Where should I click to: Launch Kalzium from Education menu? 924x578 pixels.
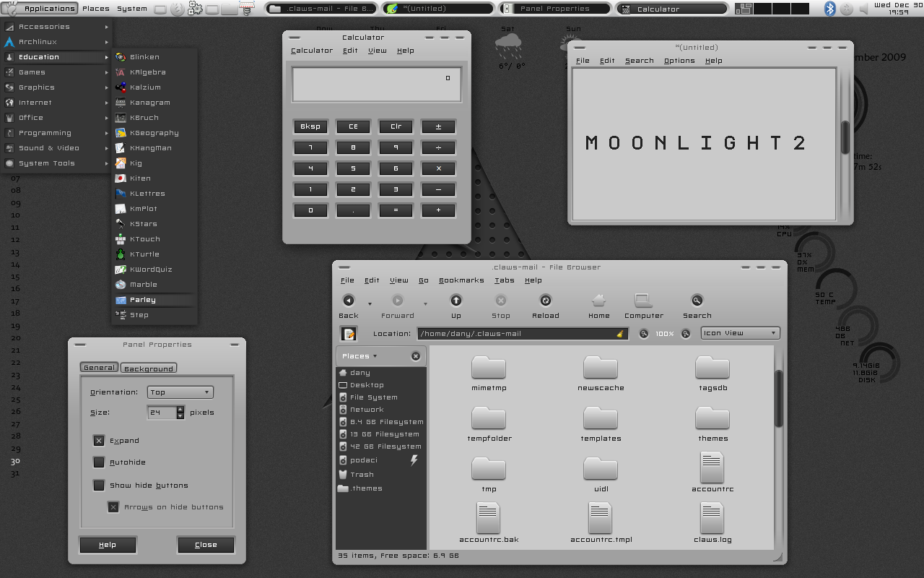pos(154,87)
